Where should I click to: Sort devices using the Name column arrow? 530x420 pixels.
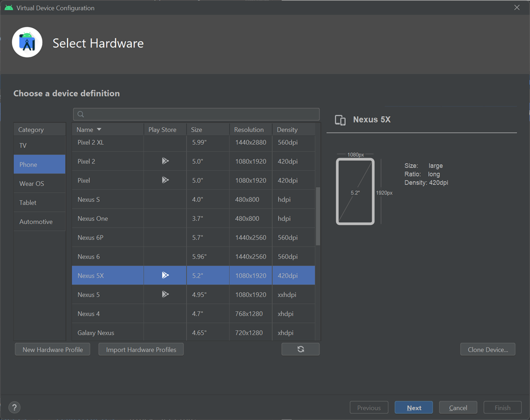99,130
